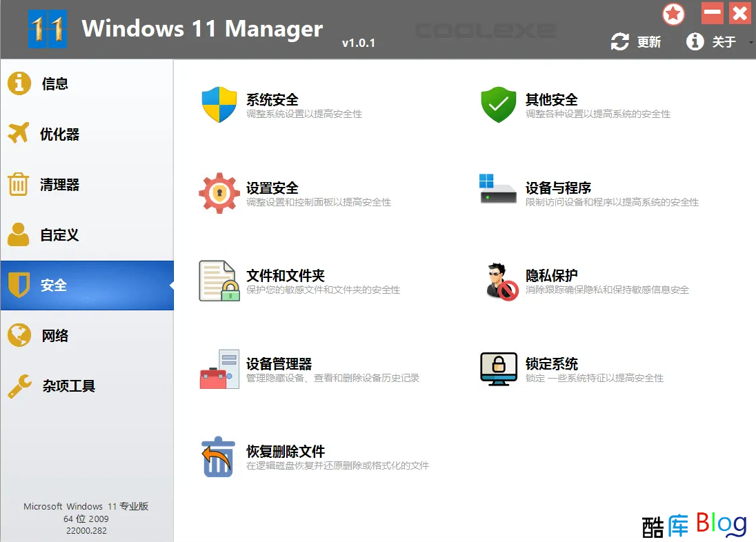Open 系统安全 via its blue-yellow shield icon
Image resolution: width=756 pixels, height=542 pixels.
(219, 105)
